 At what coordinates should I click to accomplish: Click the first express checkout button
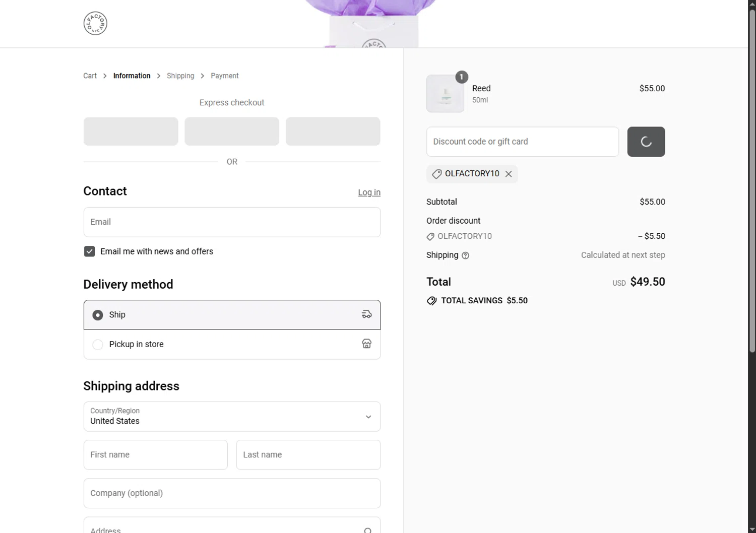(131, 131)
